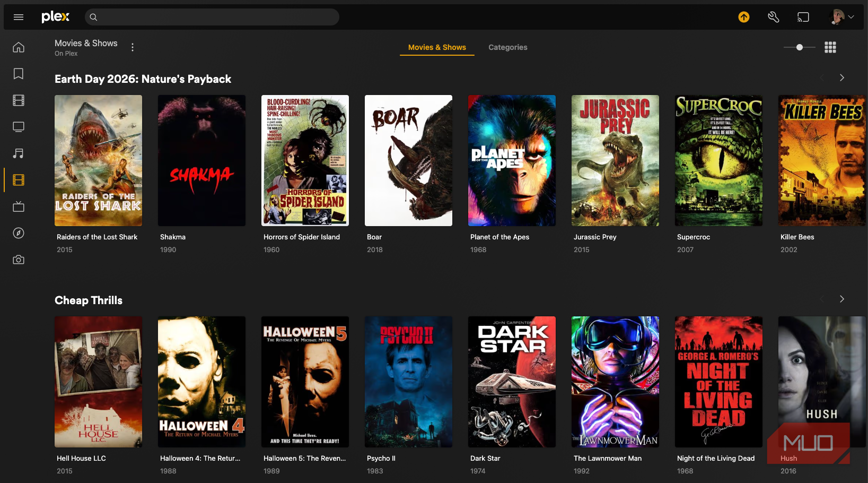Open the Watchlist bookmark icon
This screenshot has width=868, height=483.
coord(19,74)
